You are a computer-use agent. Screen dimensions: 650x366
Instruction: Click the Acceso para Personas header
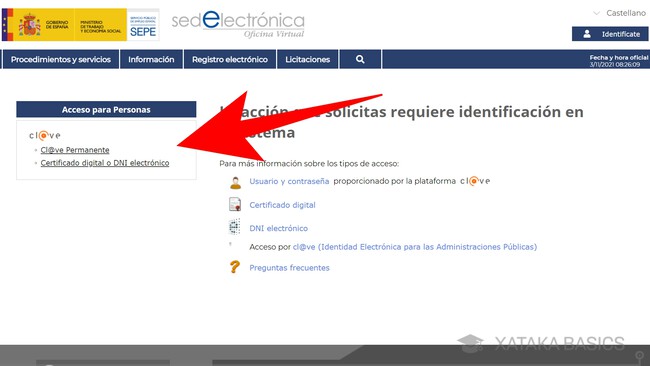click(106, 109)
